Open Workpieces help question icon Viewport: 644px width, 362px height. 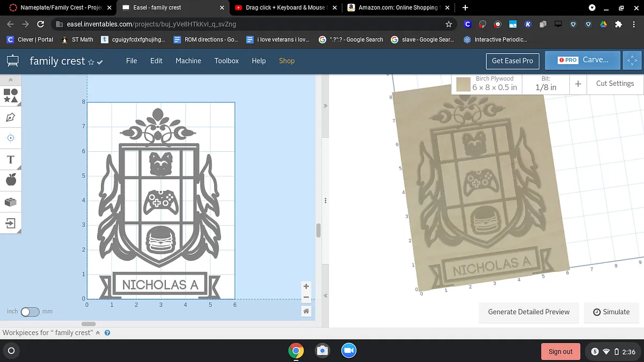click(x=107, y=333)
